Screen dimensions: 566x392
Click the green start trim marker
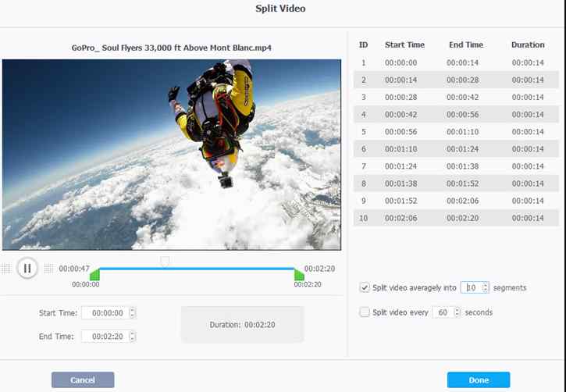tap(94, 275)
